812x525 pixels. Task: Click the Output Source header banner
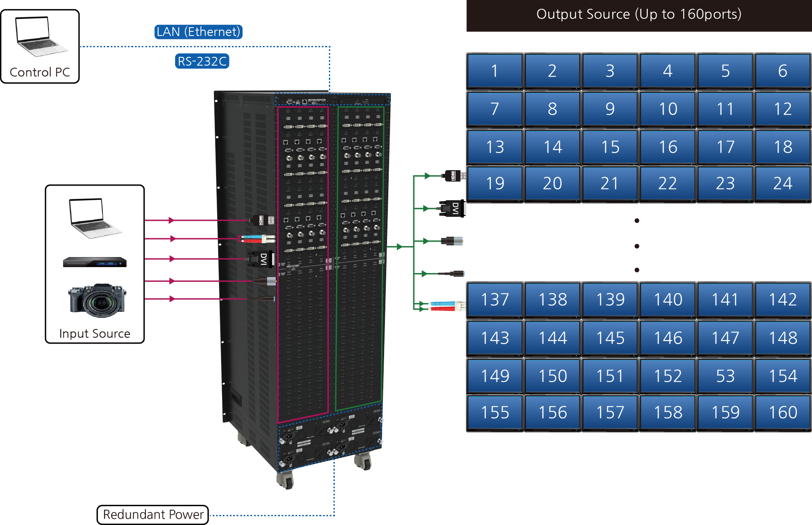coord(639,15)
